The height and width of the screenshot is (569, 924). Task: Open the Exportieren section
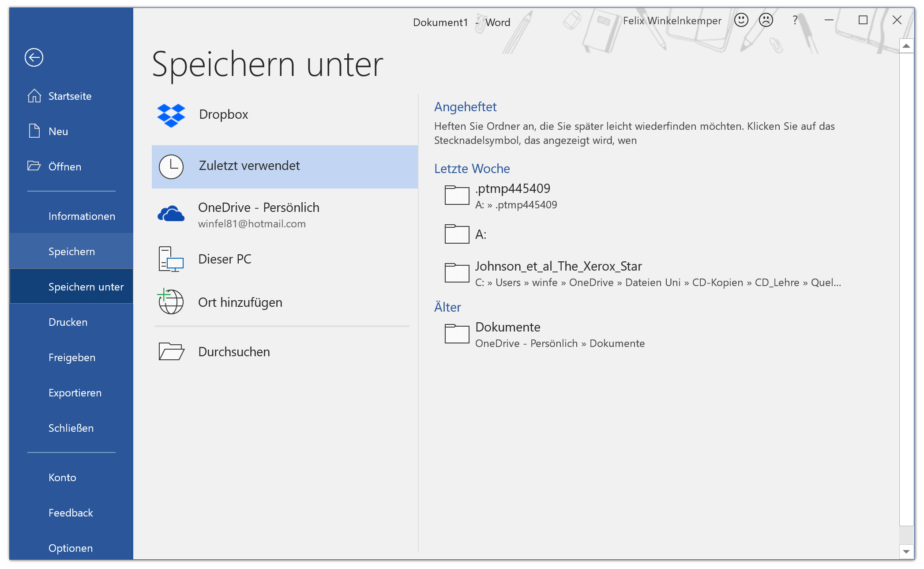(75, 392)
